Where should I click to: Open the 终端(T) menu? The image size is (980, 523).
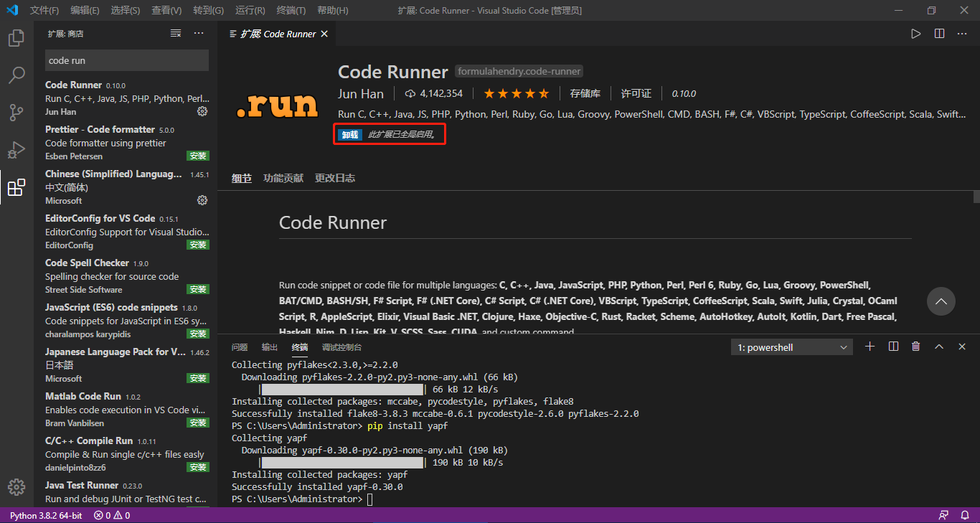click(x=291, y=10)
